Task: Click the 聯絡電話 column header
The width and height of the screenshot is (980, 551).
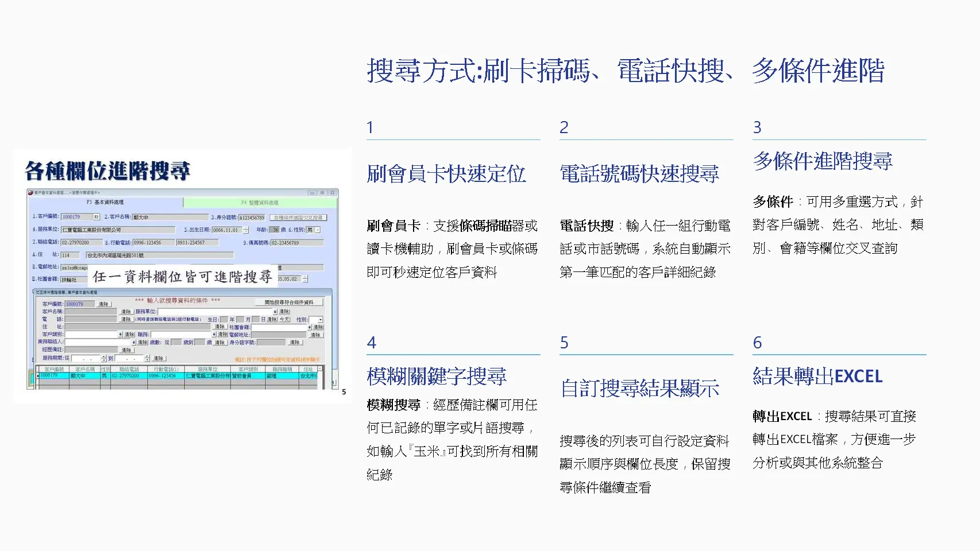Action: pyautogui.click(x=129, y=368)
